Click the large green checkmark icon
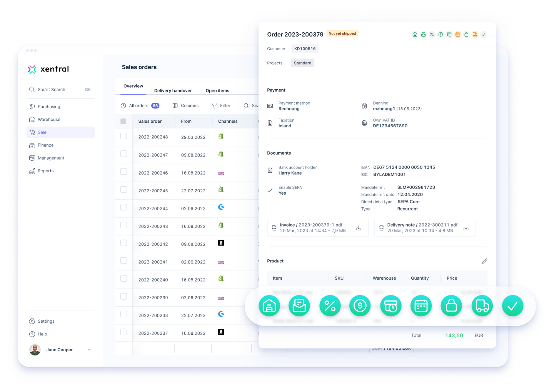This screenshot has width=554, height=392. (x=513, y=306)
